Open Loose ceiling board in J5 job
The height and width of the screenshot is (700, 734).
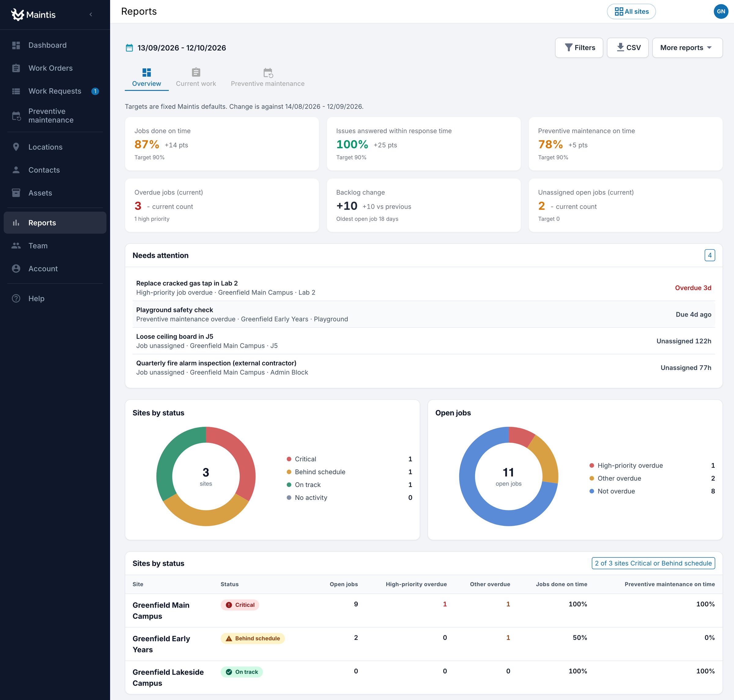point(423,341)
